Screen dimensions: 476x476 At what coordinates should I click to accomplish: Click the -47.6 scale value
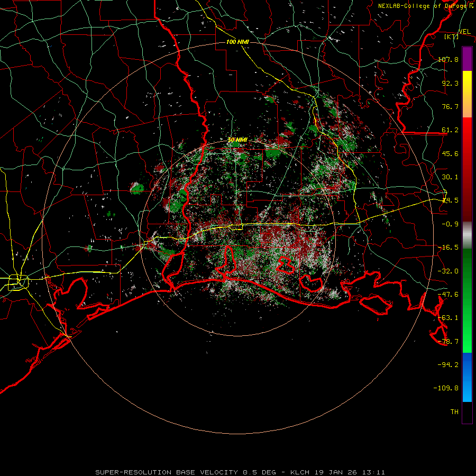(x=448, y=295)
